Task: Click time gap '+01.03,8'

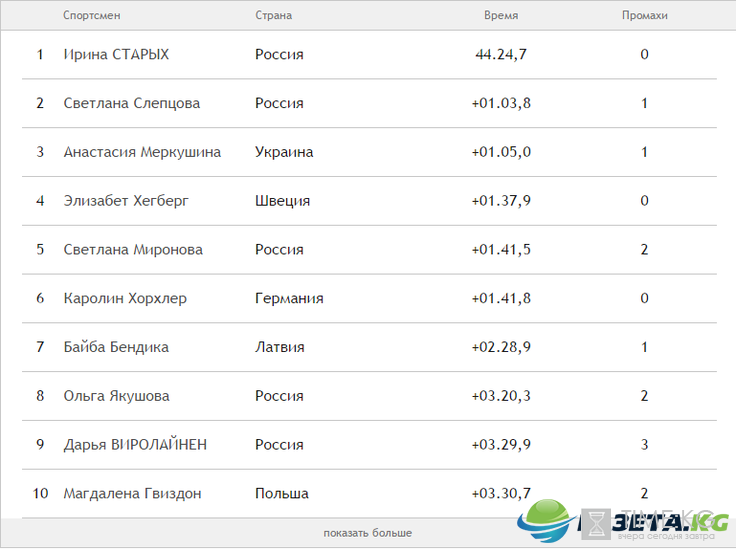Action: pyautogui.click(x=501, y=103)
